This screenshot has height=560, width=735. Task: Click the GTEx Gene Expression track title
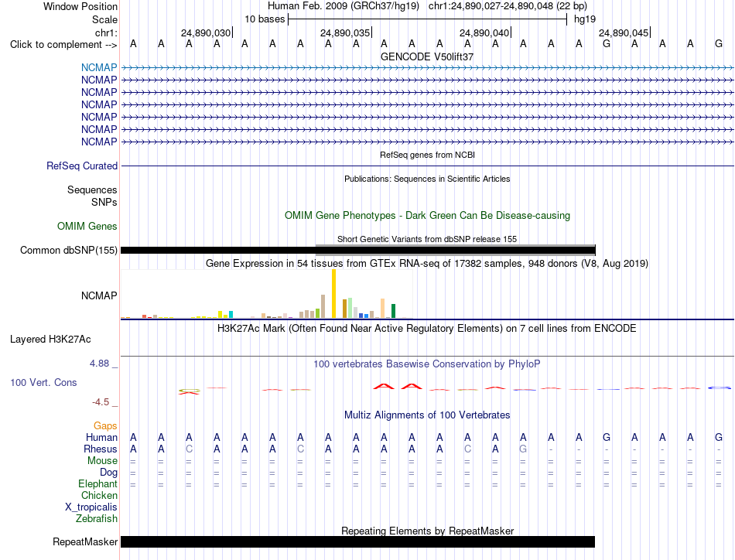point(427,263)
